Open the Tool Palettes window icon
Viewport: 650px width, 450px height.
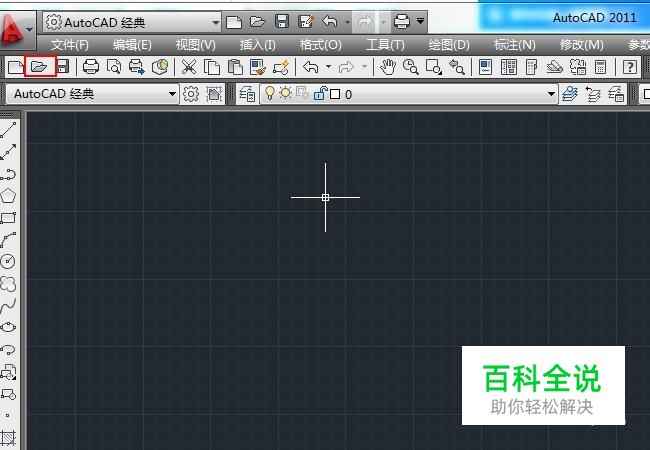click(531, 67)
